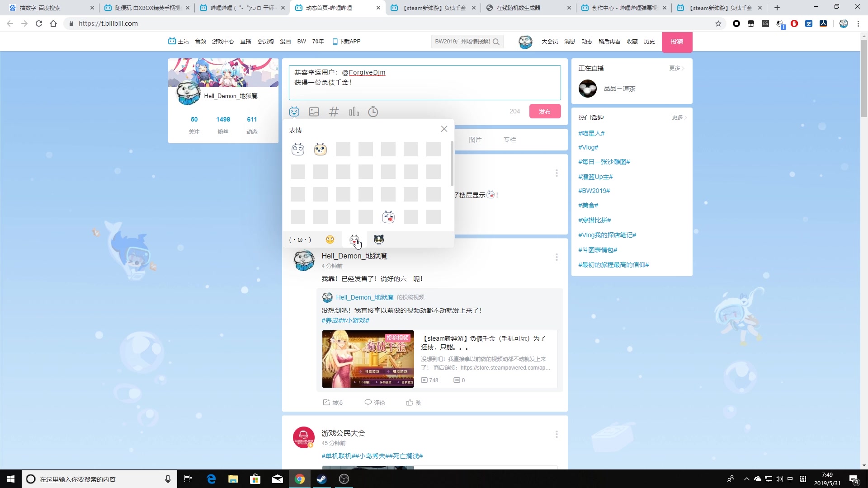Open Windows Start menu
This screenshot has height=488, width=868.
point(11,479)
